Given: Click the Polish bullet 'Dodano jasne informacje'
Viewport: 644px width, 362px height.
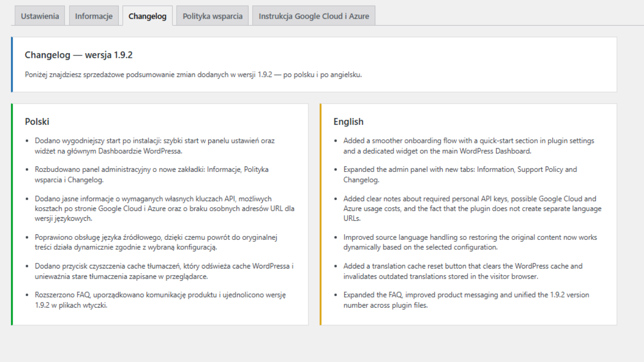Looking at the screenshot, I should click(x=164, y=209).
